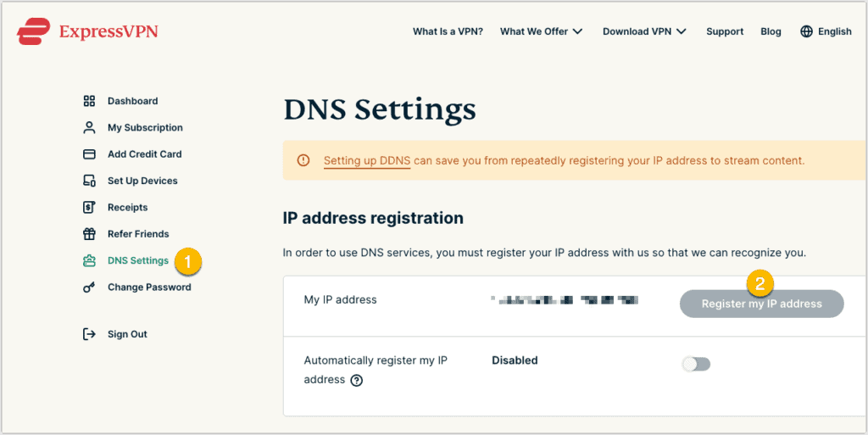This screenshot has height=435, width=868.
Task: Click the ExpressVPN logo icon
Action: [x=34, y=32]
